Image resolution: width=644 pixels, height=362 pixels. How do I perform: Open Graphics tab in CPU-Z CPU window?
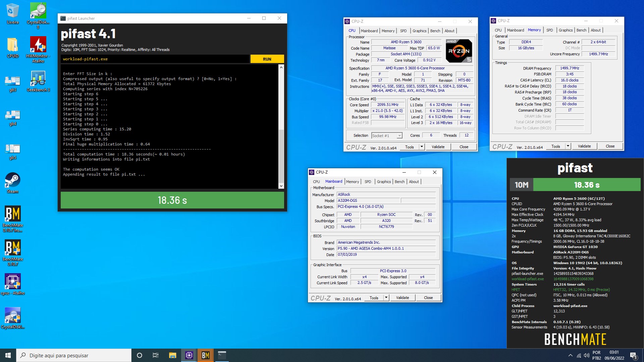click(420, 31)
